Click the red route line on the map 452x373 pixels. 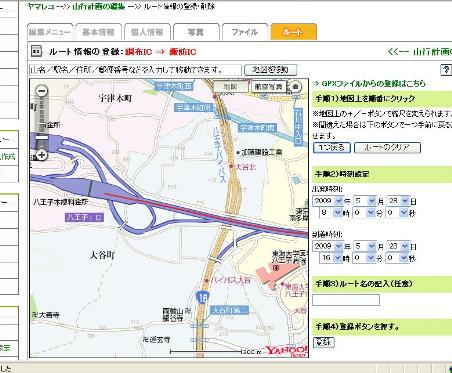[207, 214]
